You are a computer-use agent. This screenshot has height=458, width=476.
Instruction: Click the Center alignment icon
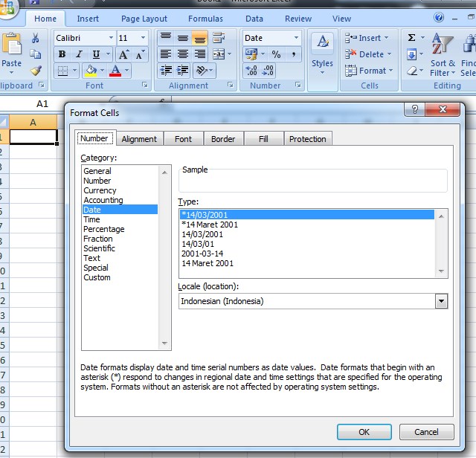[182, 54]
